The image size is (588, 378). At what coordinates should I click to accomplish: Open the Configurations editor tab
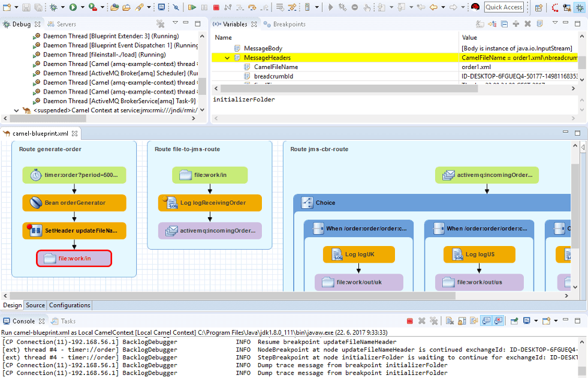(x=70, y=305)
